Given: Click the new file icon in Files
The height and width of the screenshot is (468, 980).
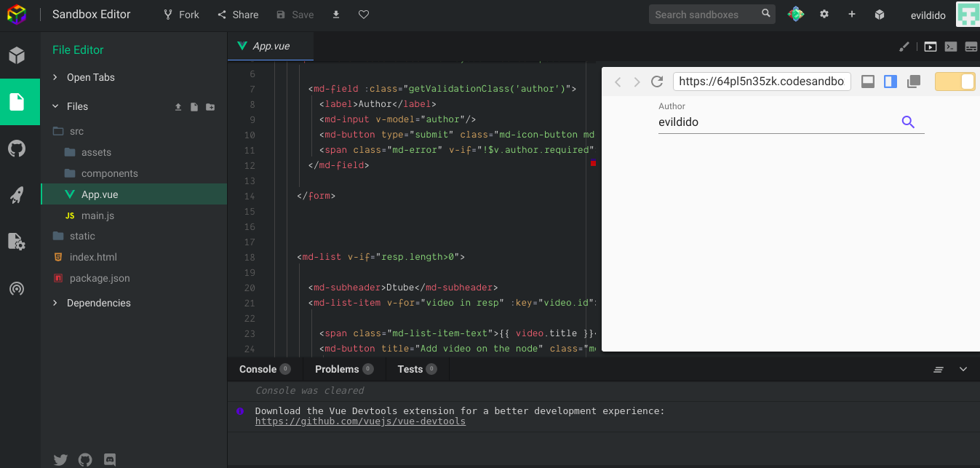Looking at the screenshot, I should click(x=194, y=107).
